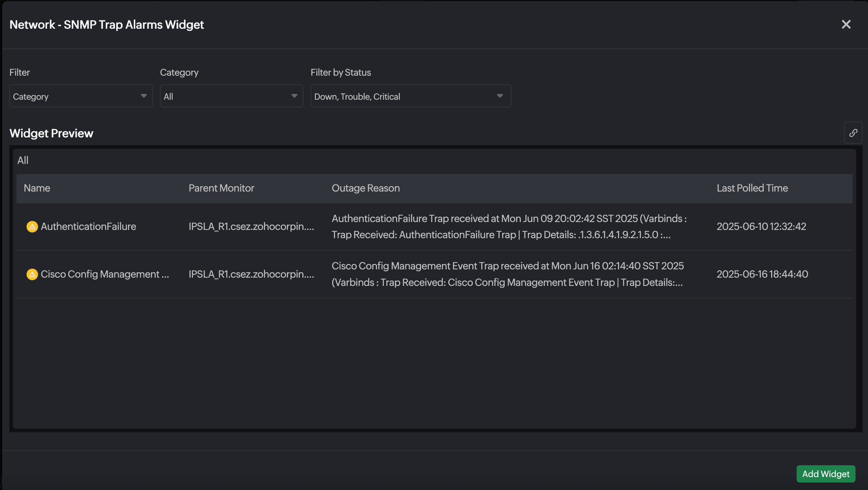The width and height of the screenshot is (868, 490).
Task: Click the Parent Monitor column header
Action: [x=221, y=188]
